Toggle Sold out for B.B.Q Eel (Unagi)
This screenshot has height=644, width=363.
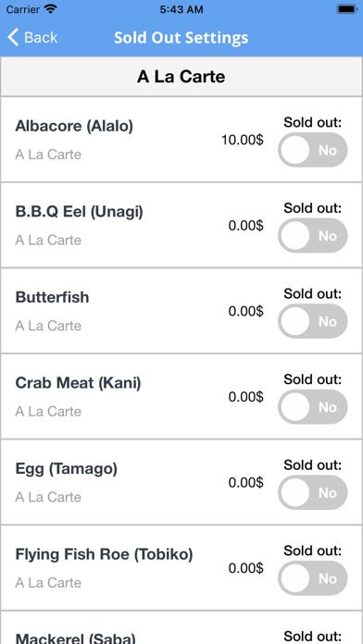pyautogui.click(x=313, y=235)
